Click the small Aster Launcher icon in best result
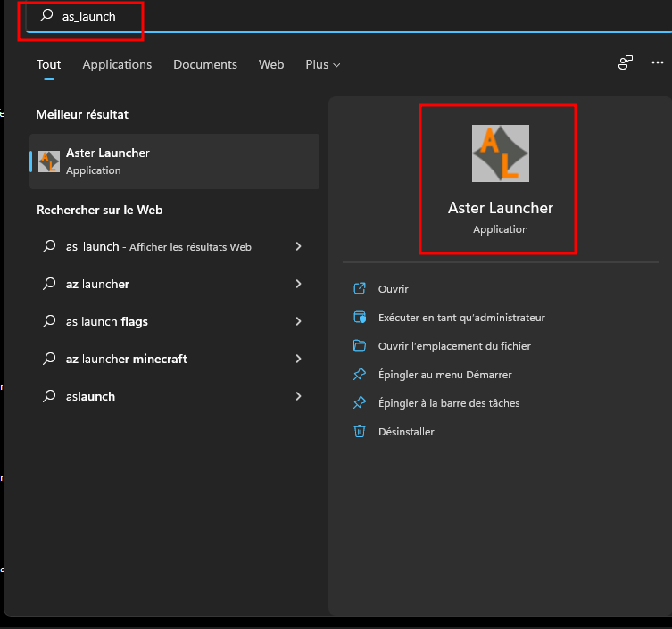672x629 pixels. [x=49, y=161]
